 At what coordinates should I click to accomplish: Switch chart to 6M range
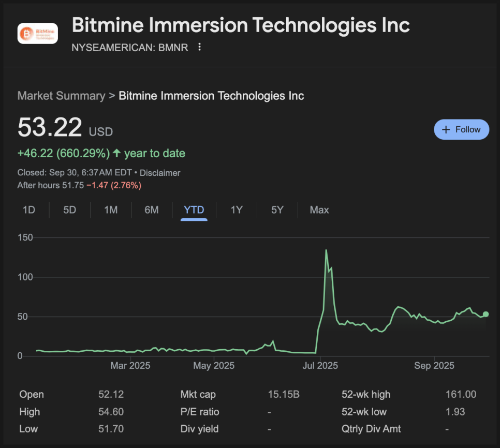tap(152, 210)
